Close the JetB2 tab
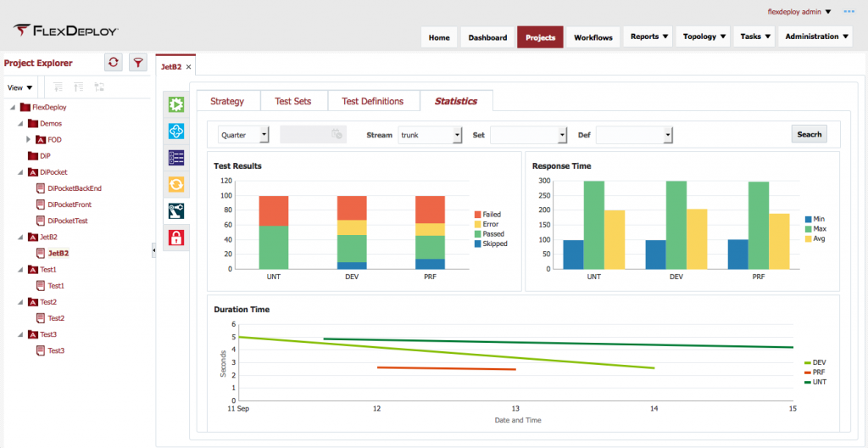Screen dimensions: 868x448 coord(188,66)
